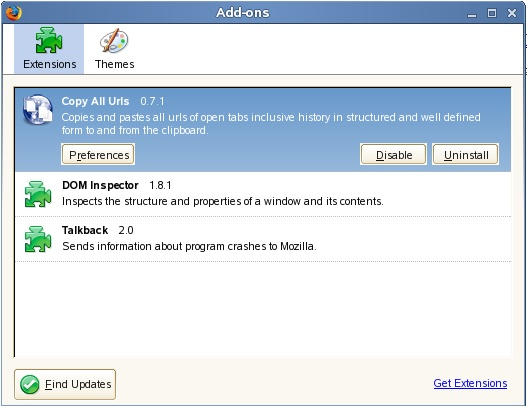Click empty area of the extensions list
The width and height of the screenshot is (528, 407).
[x=263, y=309]
